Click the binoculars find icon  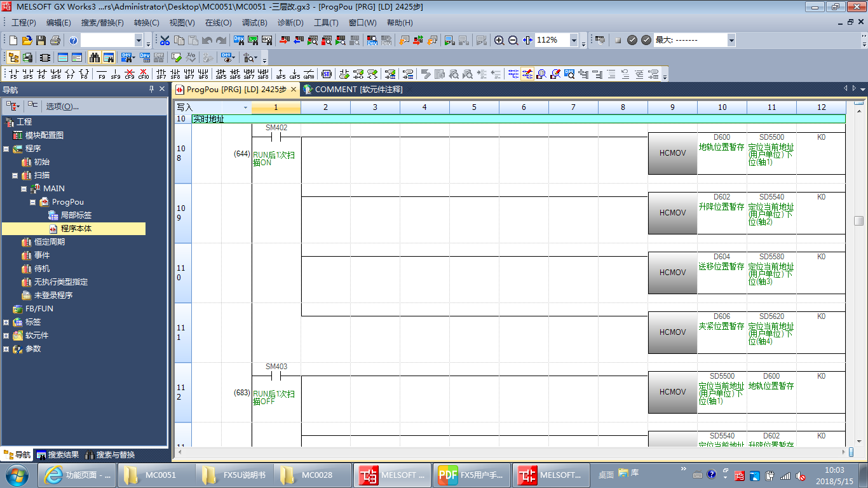[x=95, y=57]
